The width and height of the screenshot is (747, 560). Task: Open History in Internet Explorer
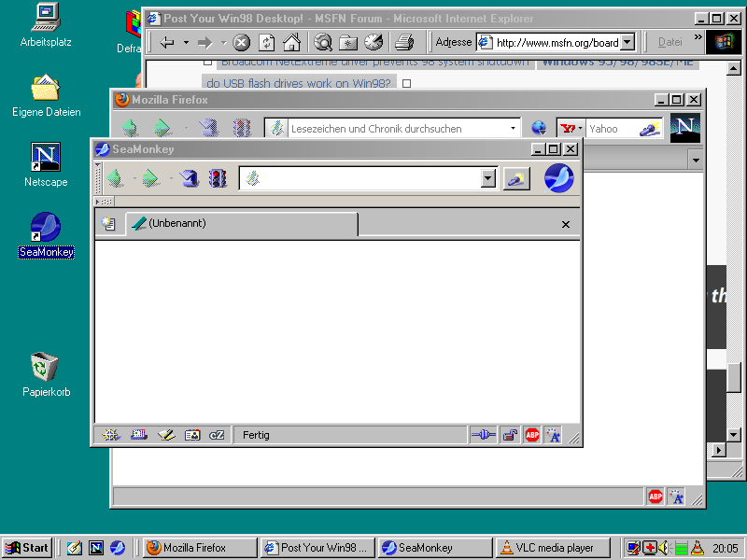(x=374, y=42)
